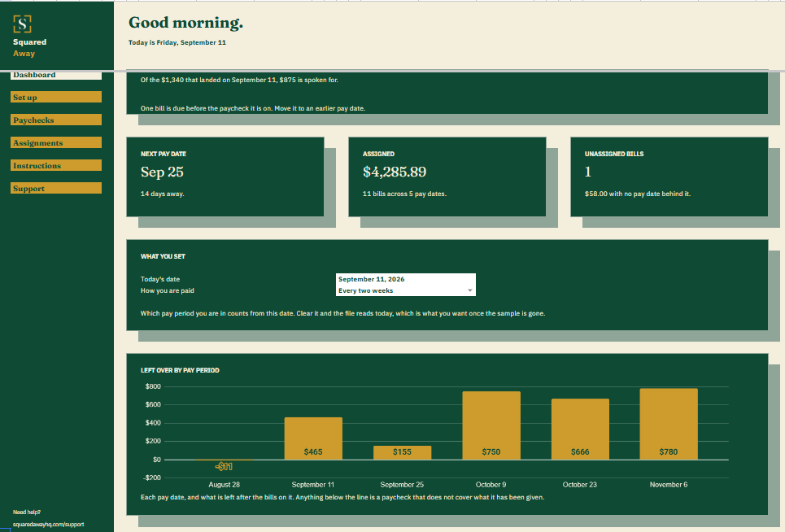Open the Dashboard sidebar item
Viewport: 785px width, 532px height.
55,75
